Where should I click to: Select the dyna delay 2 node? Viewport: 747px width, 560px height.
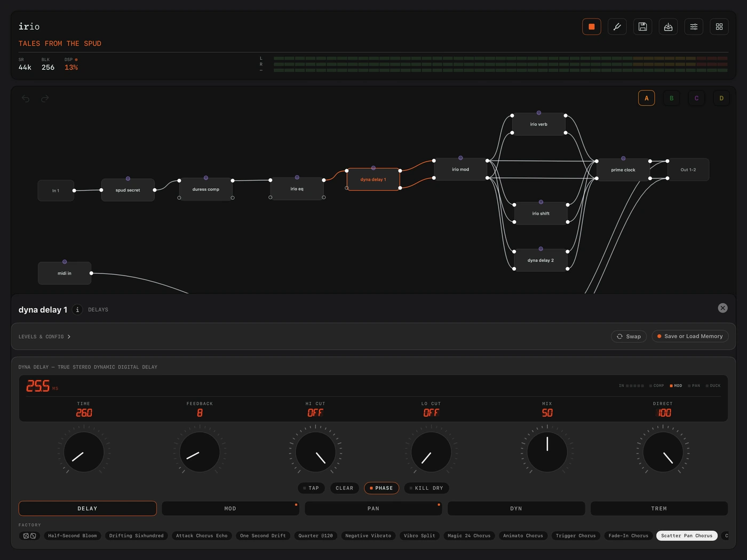coord(541,260)
